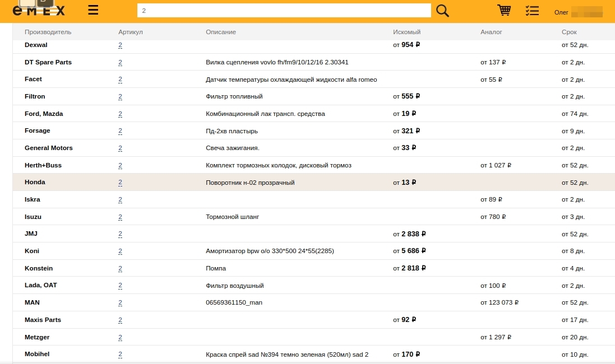Select the General Motors manufacturer name

49,148
